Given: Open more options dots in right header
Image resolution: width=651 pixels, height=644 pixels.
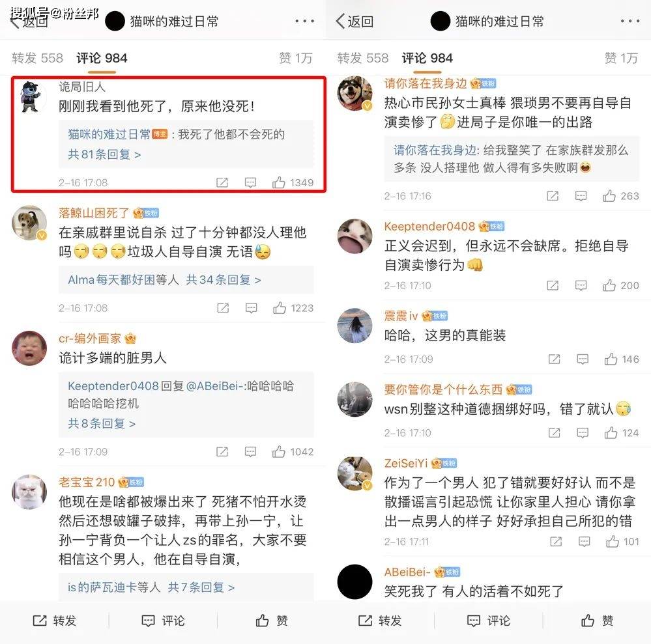Looking at the screenshot, I should [x=630, y=21].
